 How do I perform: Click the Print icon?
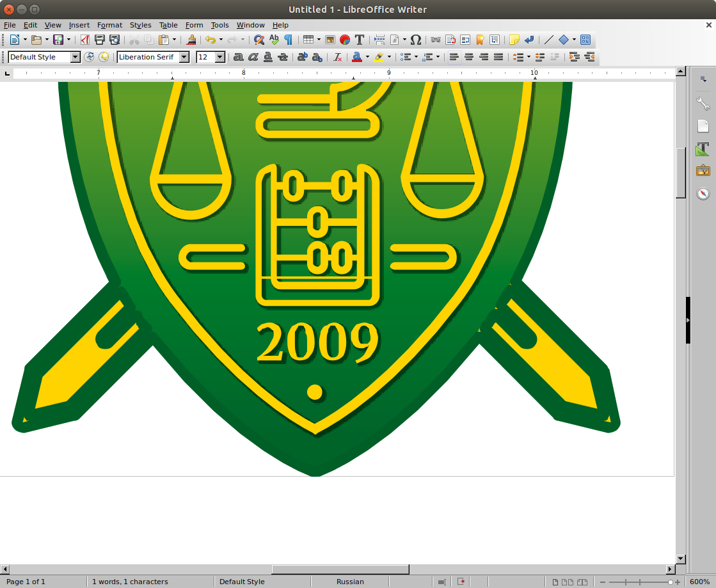coord(100,40)
